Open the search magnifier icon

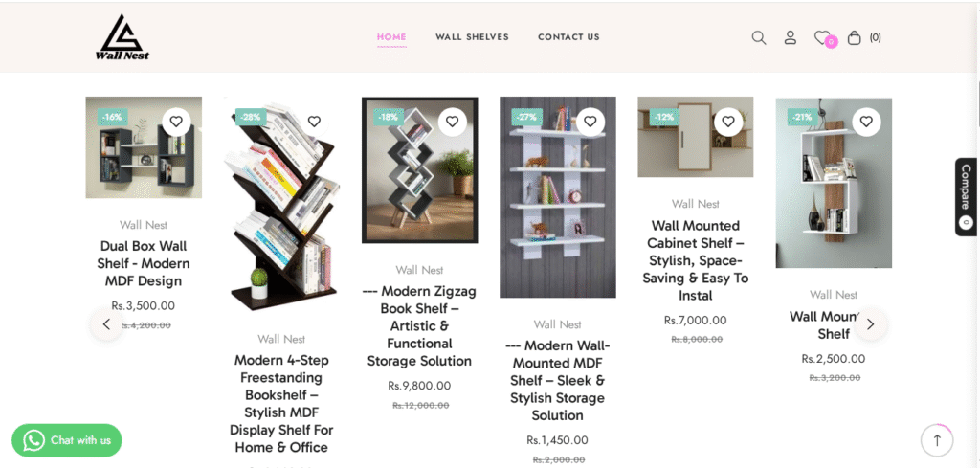[759, 38]
